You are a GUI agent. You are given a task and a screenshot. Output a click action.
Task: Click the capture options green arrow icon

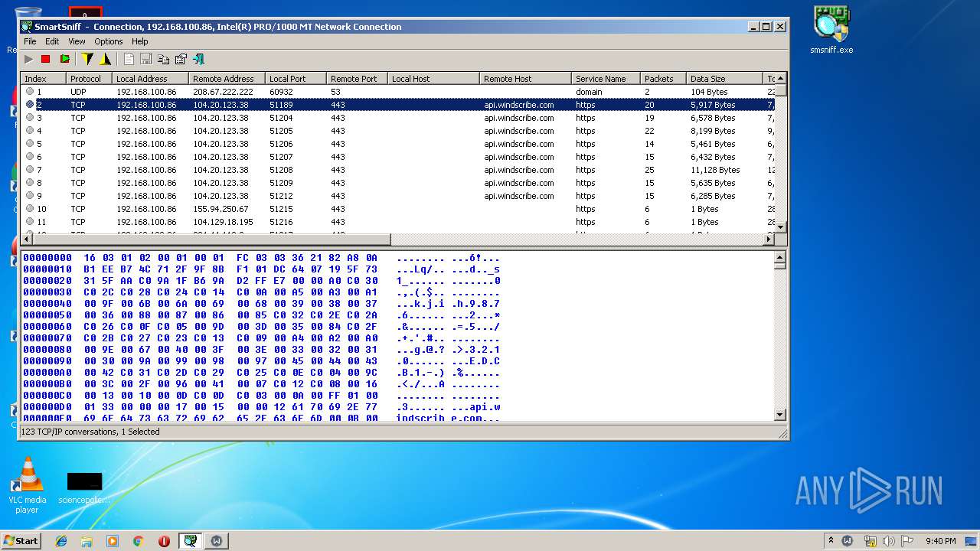click(64, 59)
